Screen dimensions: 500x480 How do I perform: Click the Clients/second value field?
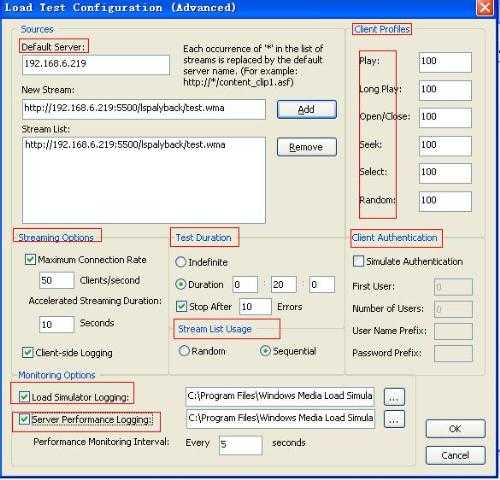point(56,280)
